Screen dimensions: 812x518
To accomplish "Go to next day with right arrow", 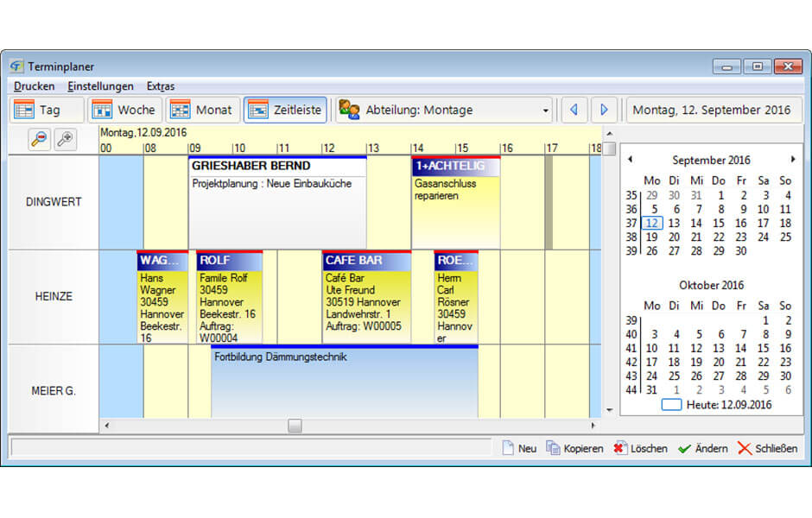I will point(604,110).
